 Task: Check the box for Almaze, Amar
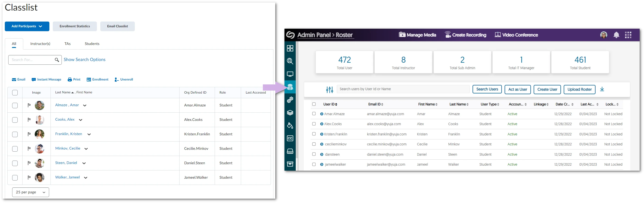click(x=15, y=105)
